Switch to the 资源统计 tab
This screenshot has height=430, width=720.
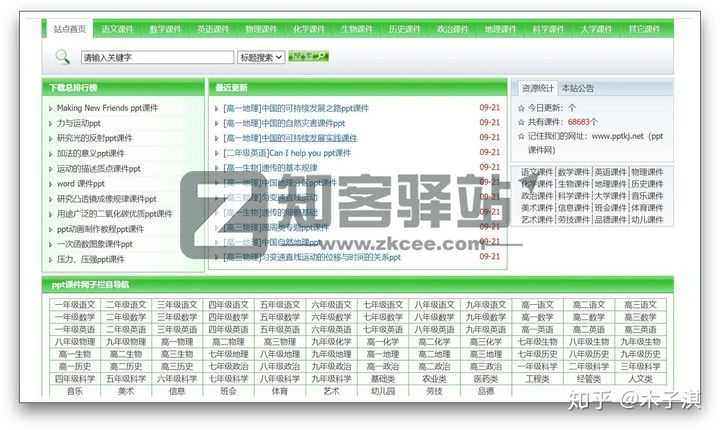click(x=538, y=88)
